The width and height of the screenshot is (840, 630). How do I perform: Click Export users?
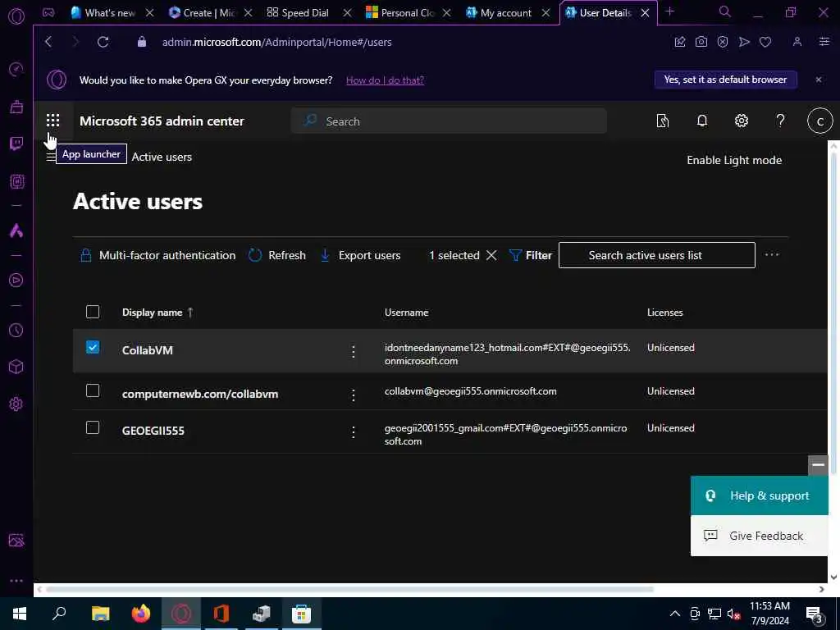361,256
